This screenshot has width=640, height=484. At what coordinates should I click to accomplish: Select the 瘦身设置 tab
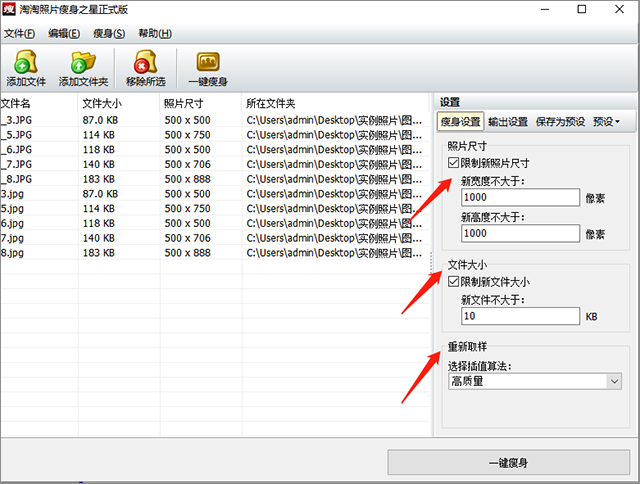click(460, 122)
